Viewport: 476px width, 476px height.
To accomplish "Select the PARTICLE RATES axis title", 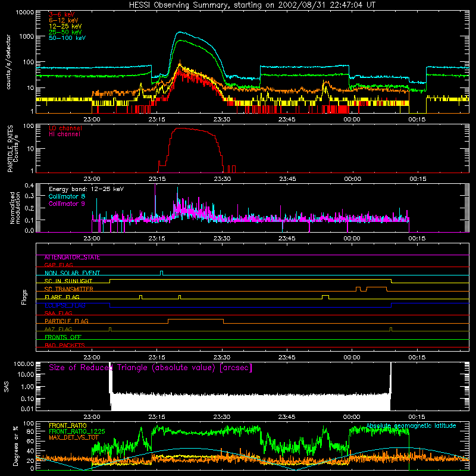I will coord(10,149).
